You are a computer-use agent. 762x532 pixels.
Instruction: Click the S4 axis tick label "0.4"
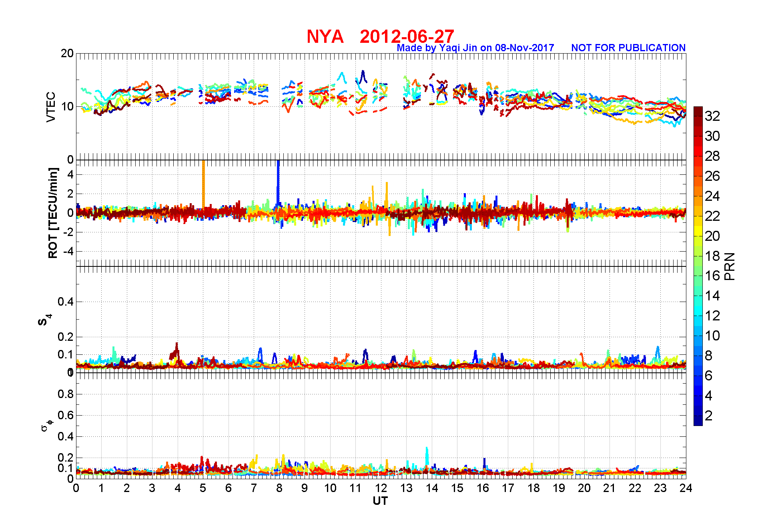pyautogui.click(x=66, y=302)
